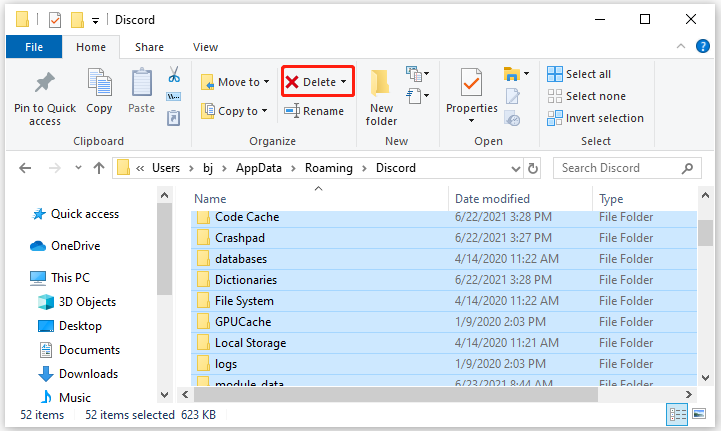Viewport: 721px width, 431px height.
Task: Switch to the View tab
Action: click(x=205, y=47)
